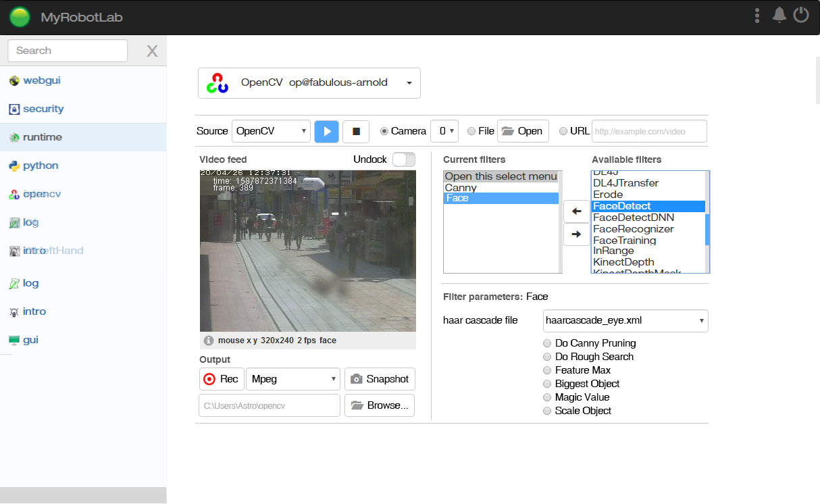Viewport: 820px width, 504px height.
Task: Select the File radio option
Action: pos(471,131)
